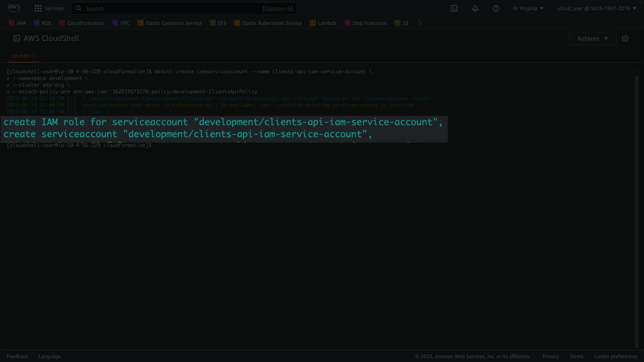Click the Feedback link in footer
The image size is (644, 362).
click(x=17, y=356)
